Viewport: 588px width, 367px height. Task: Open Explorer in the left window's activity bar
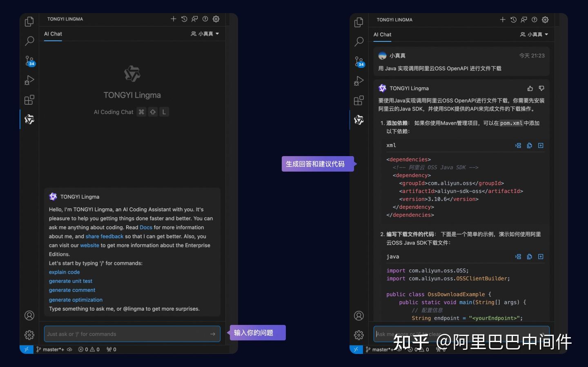click(x=29, y=21)
